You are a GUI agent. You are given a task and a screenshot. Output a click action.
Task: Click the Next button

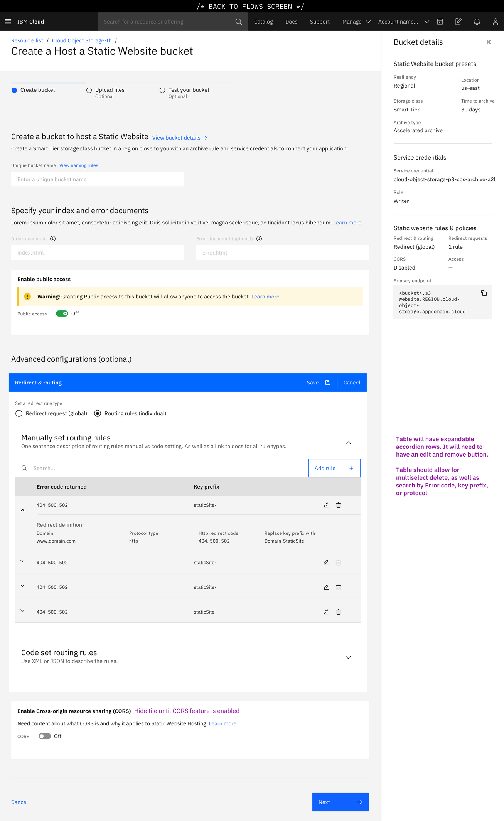coord(340,802)
